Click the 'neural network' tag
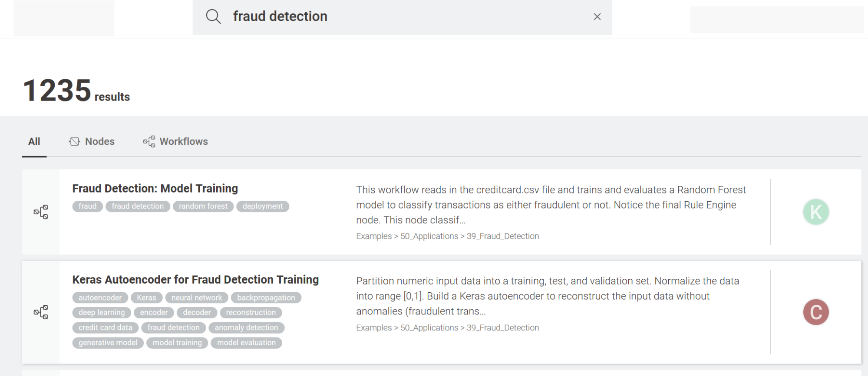Screen dimensions: 868x376 [x=197, y=298]
